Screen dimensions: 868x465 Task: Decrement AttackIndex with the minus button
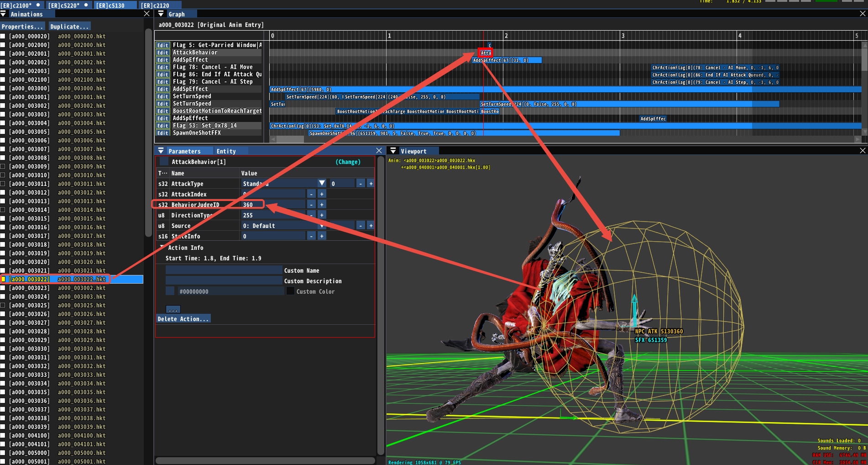click(311, 194)
